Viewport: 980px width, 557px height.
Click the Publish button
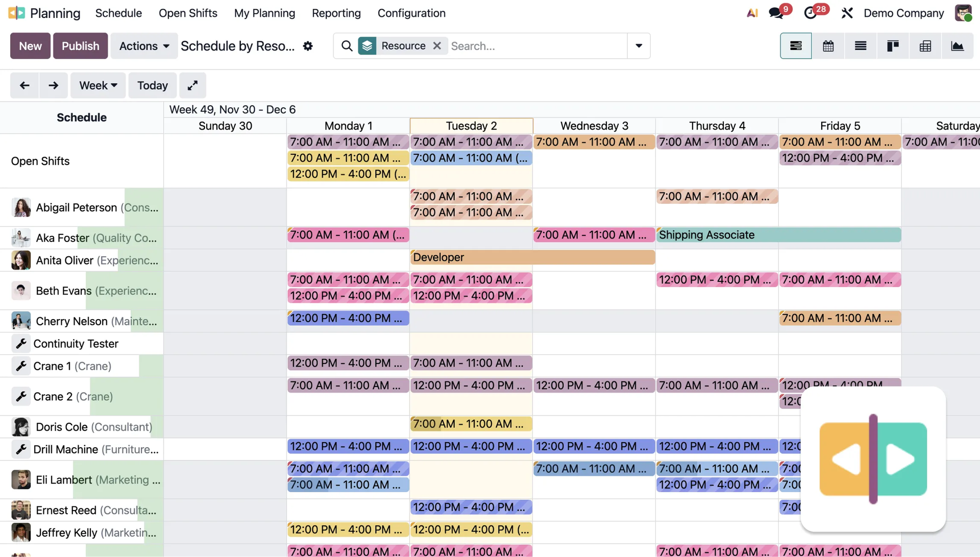pyautogui.click(x=80, y=46)
